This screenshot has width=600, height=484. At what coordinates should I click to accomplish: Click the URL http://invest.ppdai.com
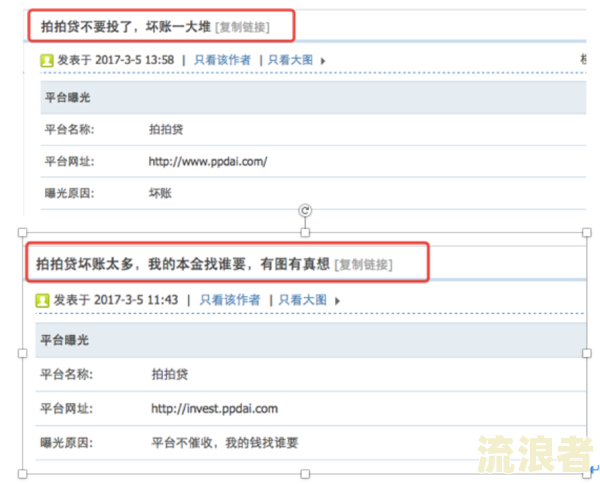tap(214, 409)
